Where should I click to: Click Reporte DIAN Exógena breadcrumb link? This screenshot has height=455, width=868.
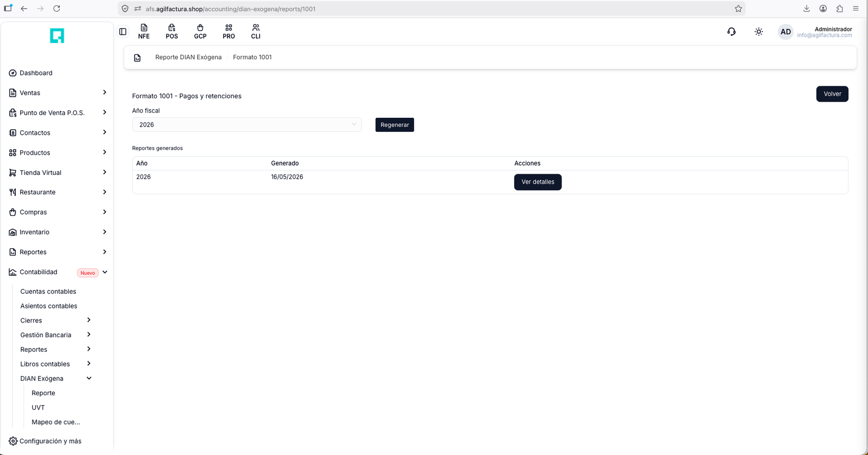click(x=188, y=57)
